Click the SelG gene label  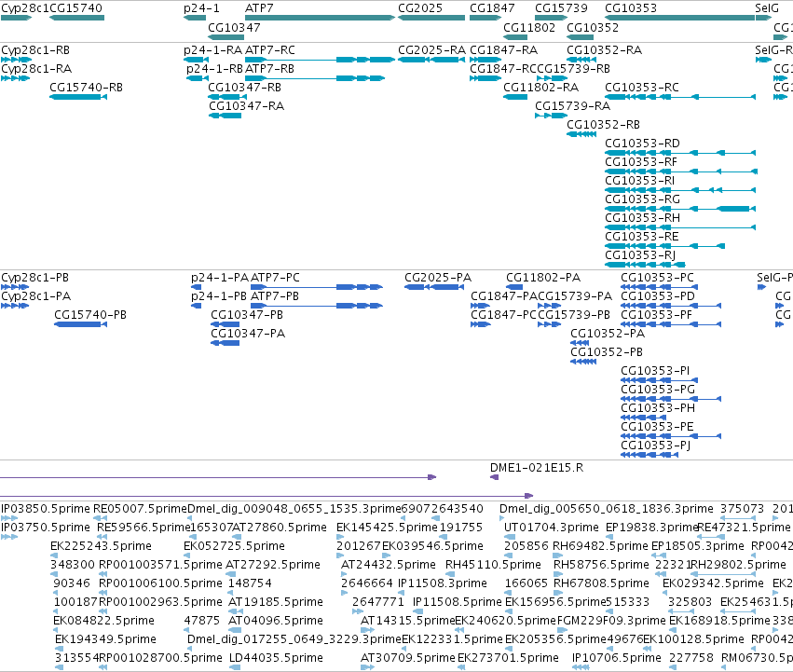click(x=767, y=8)
